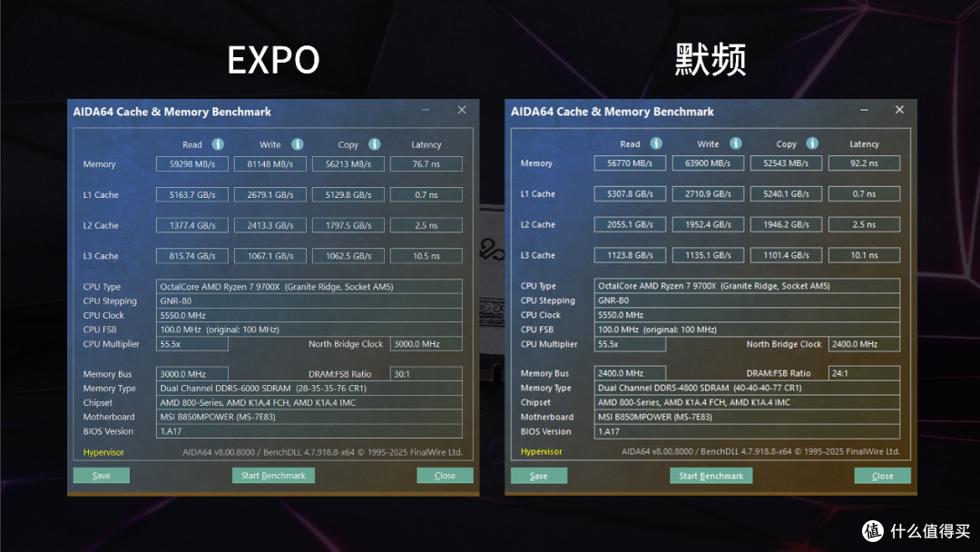This screenshot has width=980, height=552.
Task: Click DDR5-6000 SDRAM memory type field
Action: pos(309,389)
